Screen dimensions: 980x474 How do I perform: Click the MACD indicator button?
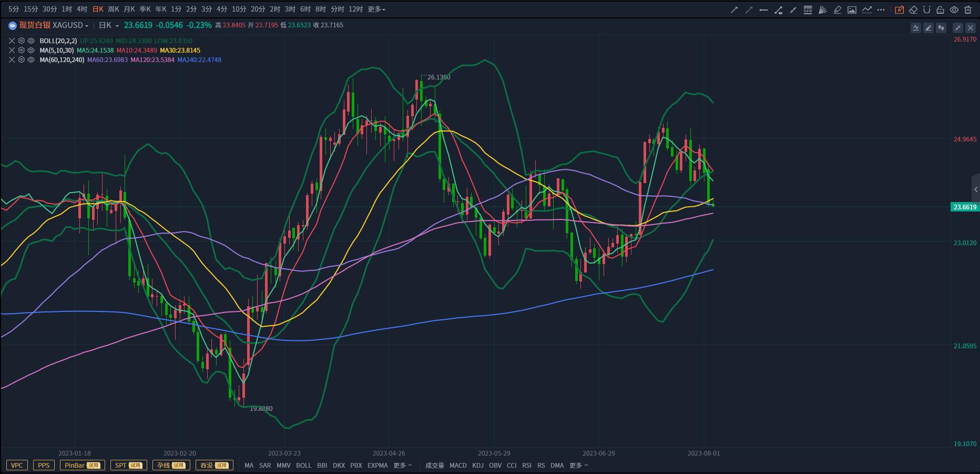click(x=458, y=465)
